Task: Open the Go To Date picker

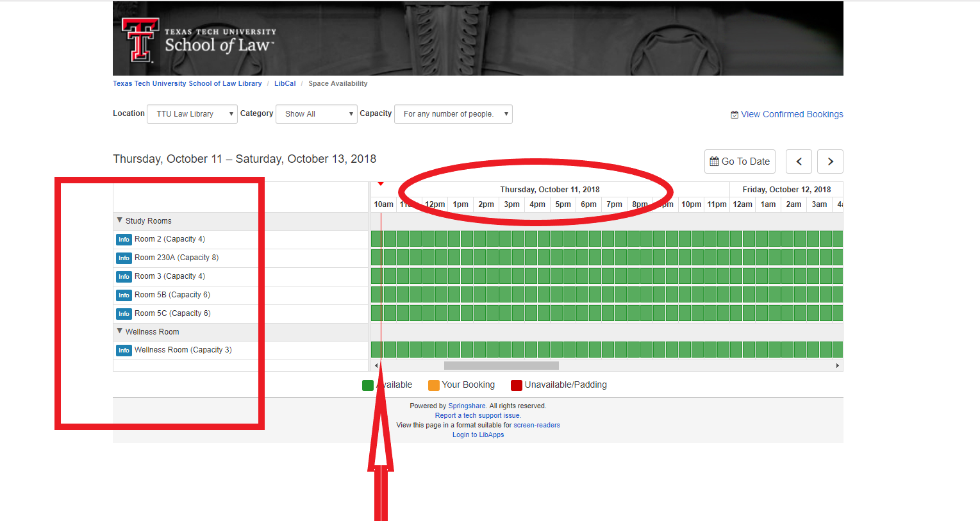Action: point(740,161)
